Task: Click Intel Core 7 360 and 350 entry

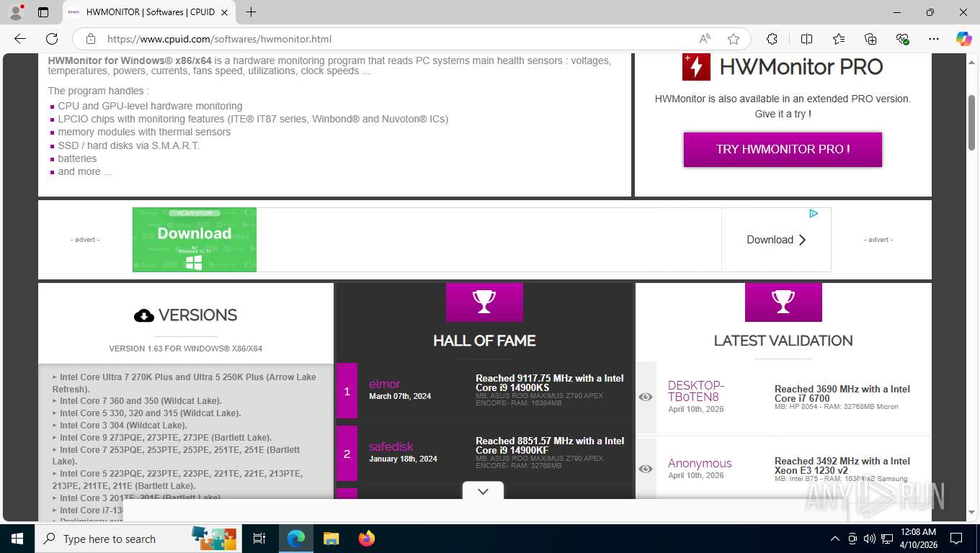Action: coord(141,401)
